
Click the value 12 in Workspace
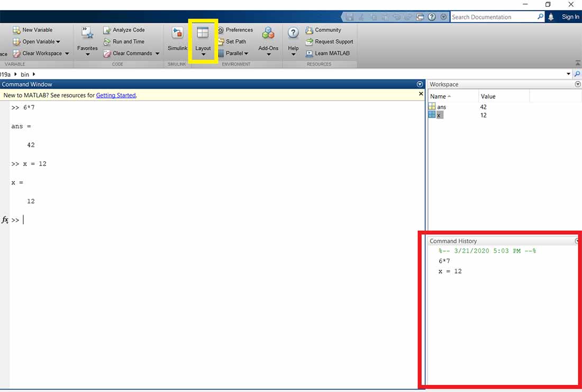tap(483, 115)
